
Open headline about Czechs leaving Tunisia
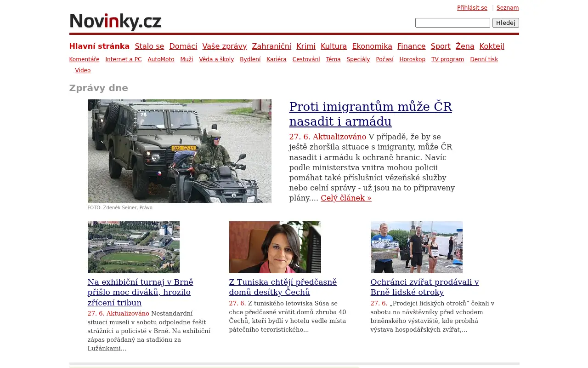tap(283, 287)
